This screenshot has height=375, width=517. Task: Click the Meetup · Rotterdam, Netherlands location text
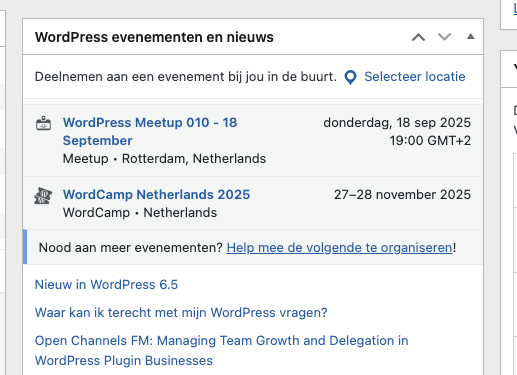point(164,159)
